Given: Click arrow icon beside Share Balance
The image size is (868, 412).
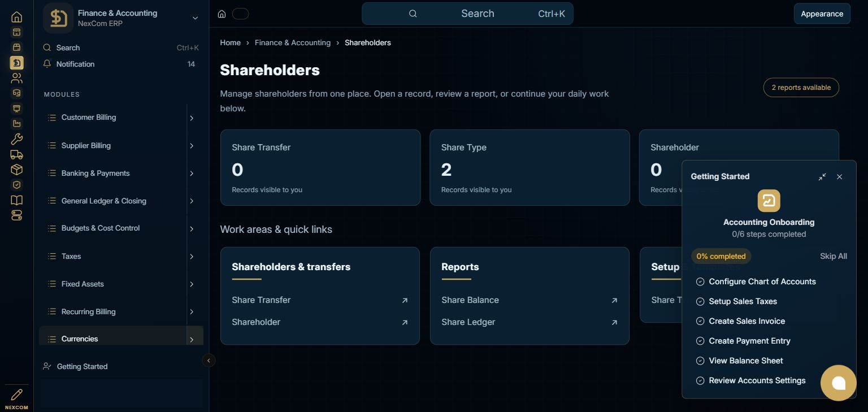Looking at the screenshot, I should pyautogui.click(x=614, y=301).
